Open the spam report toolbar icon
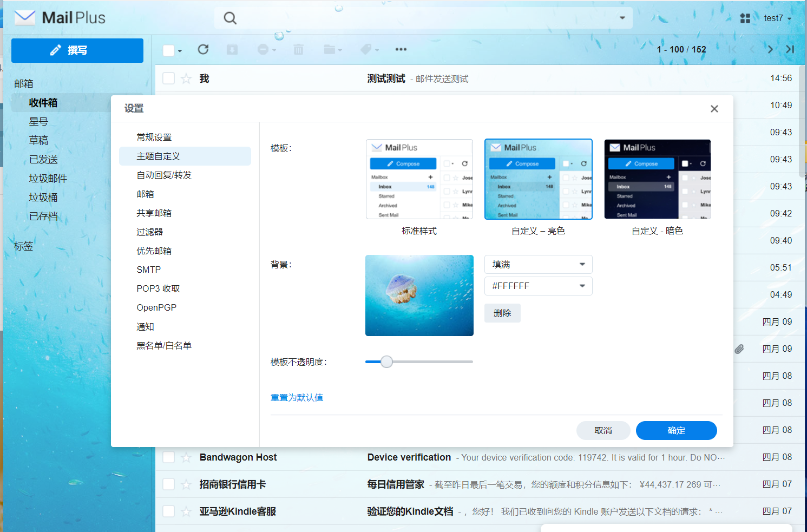 pos(266,50)
